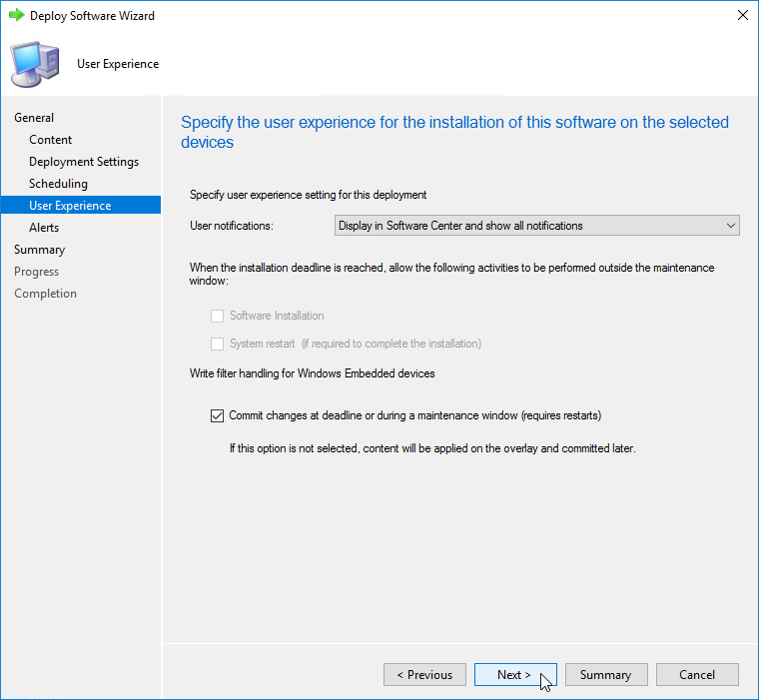Click the Next button
This screenshot has height=700, width=759.
[x=514, y=675]
